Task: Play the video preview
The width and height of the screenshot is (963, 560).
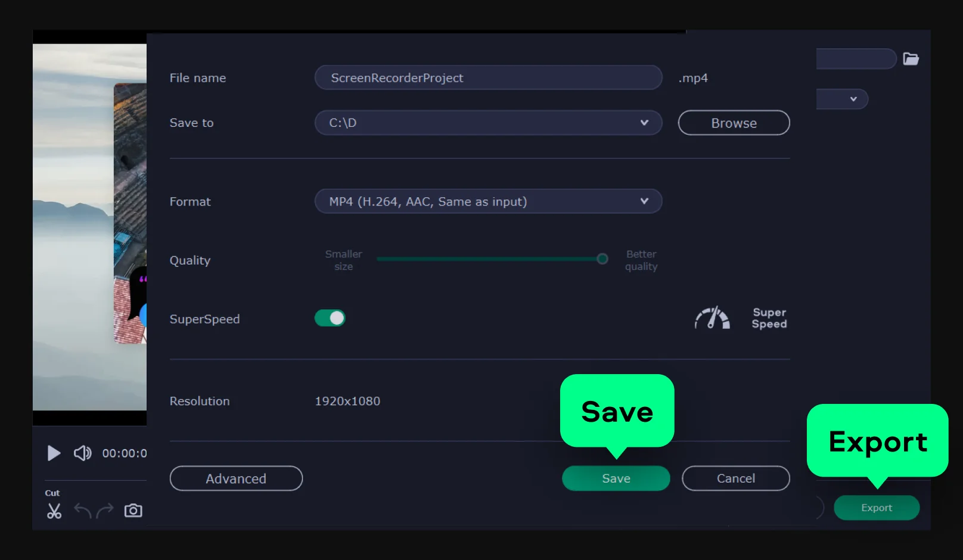Action: coord(54,453)
